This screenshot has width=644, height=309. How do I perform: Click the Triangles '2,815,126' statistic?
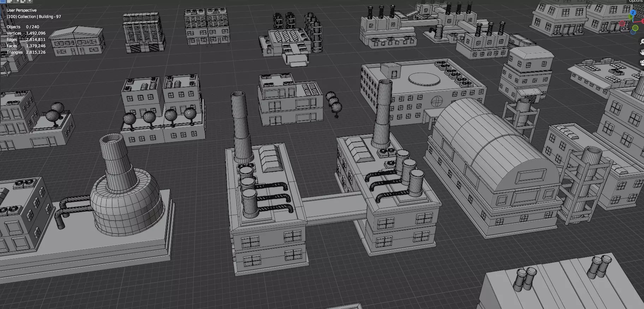(36, 52)
